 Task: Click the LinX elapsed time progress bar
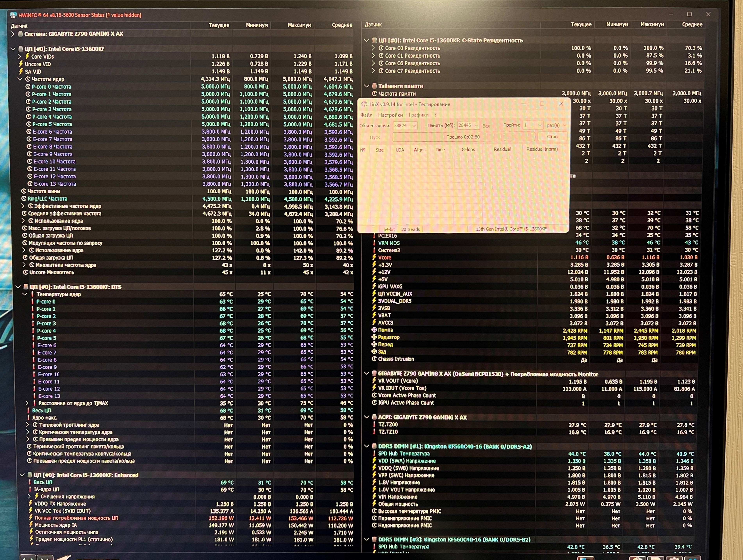[463, 137]
